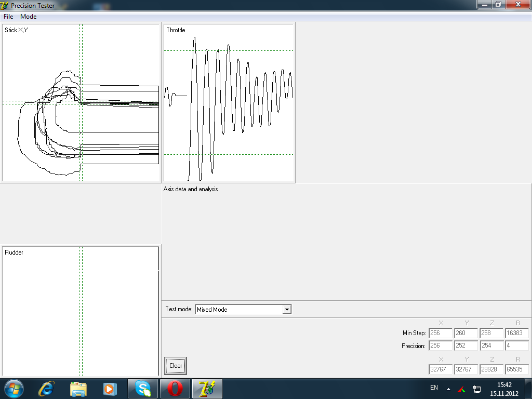Click the Min Step label

414,333
